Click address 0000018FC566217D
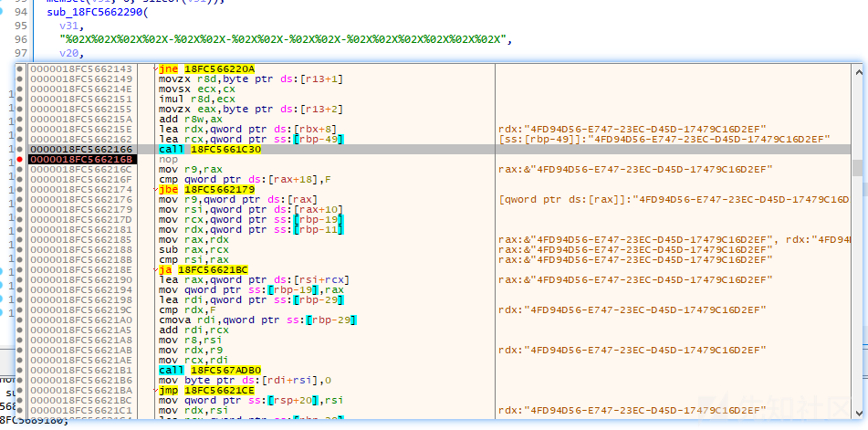 pos(81,220)
